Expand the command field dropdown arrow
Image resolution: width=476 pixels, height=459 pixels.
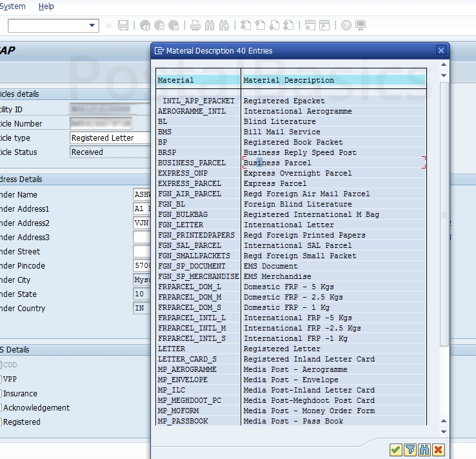92,25
